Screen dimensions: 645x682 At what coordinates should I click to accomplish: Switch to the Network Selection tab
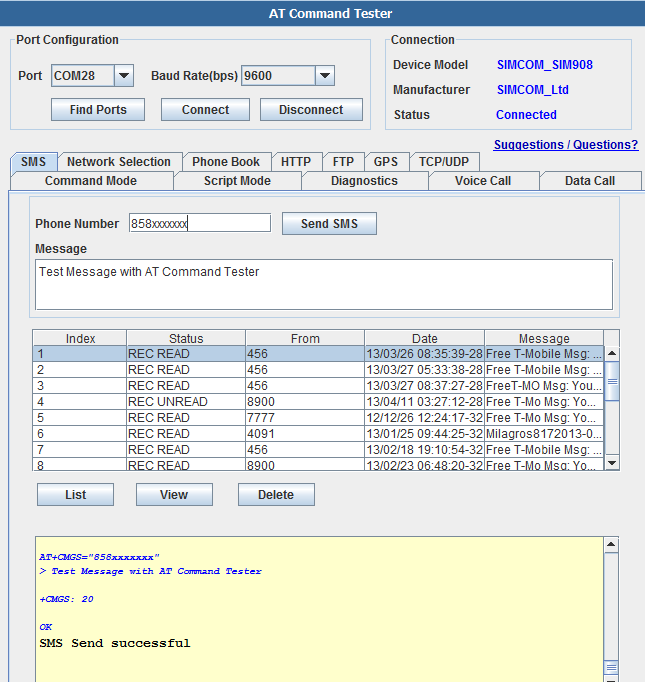(119, 162)
